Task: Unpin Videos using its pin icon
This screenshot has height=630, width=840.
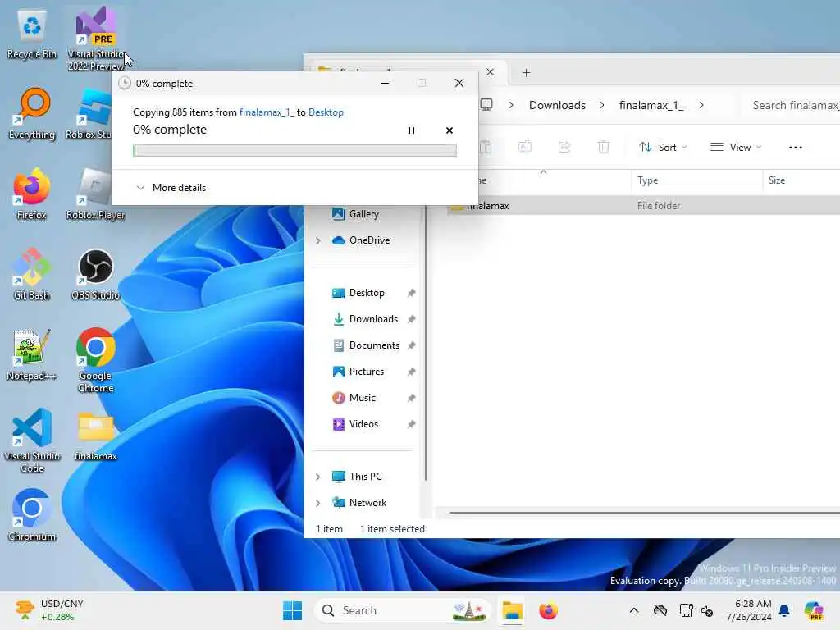Action: tap(411, 424)
